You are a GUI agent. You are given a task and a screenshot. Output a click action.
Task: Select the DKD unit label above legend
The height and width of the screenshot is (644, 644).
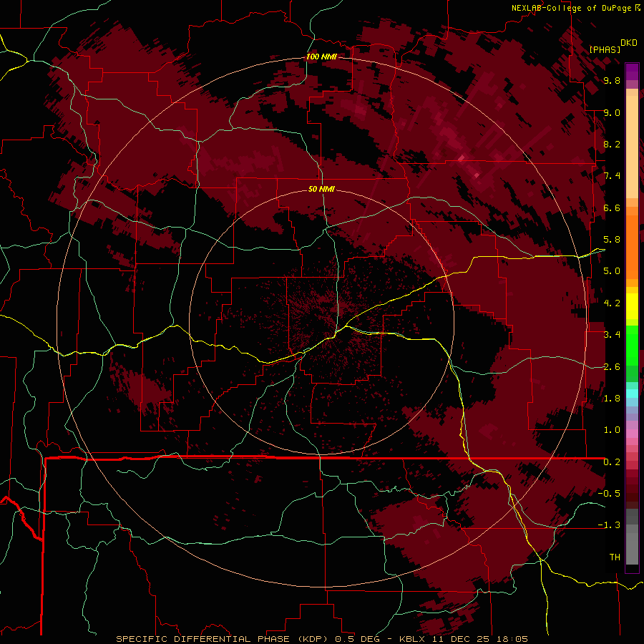[x=629, y=43]
